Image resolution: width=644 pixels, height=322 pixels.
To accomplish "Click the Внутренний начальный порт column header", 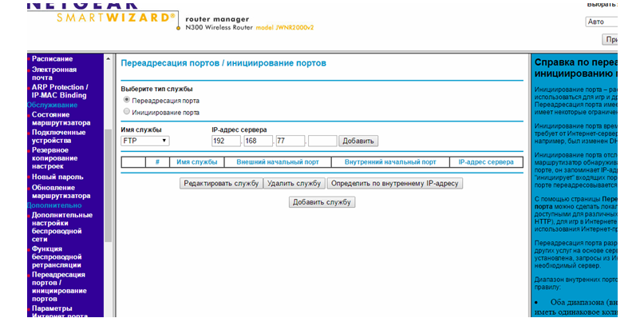I will (x=390, y=162).
